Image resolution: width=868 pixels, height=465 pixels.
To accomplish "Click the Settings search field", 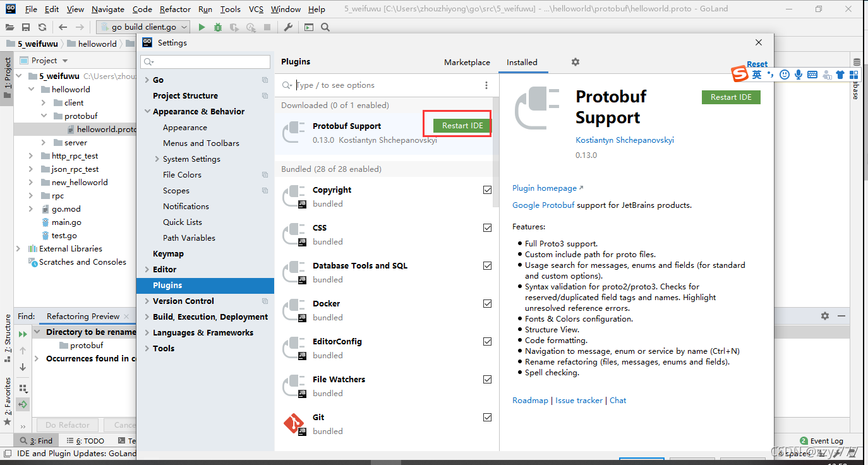I will tap(205, 62).
